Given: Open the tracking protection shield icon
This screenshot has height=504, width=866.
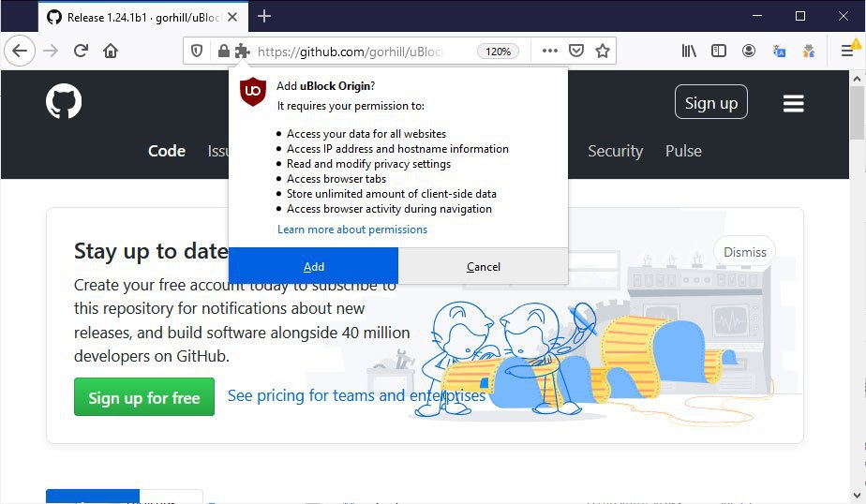Looking at the screenshot, I should [197, 52].
